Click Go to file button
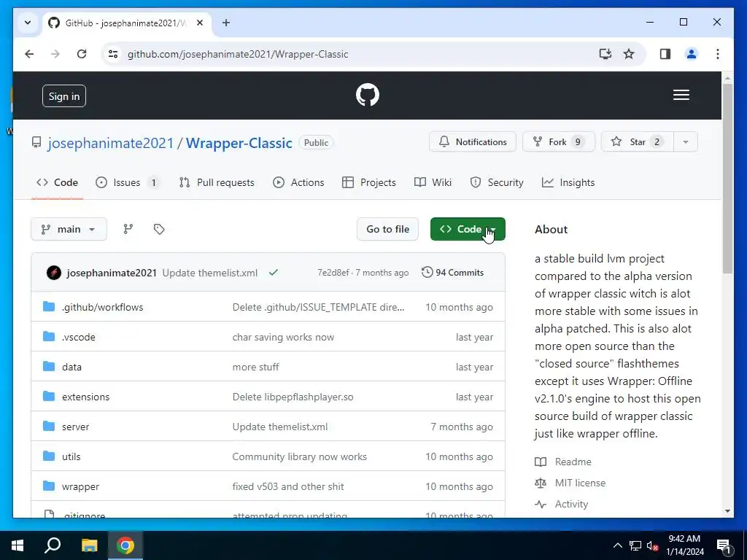The height and width of the screenshot is (560, 747). 387,229
